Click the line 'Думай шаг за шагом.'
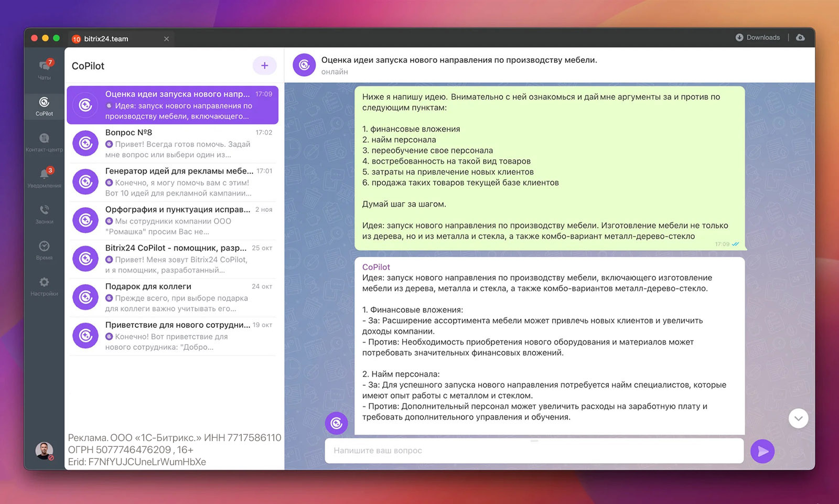The width and height of the screenshot is (839, 504). [404, 204]
